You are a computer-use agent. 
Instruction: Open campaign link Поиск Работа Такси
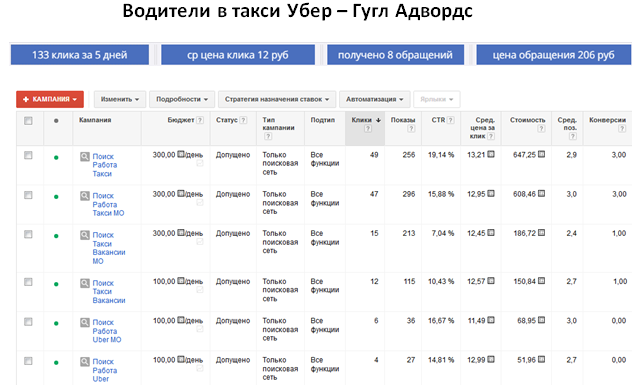point(105,165)
